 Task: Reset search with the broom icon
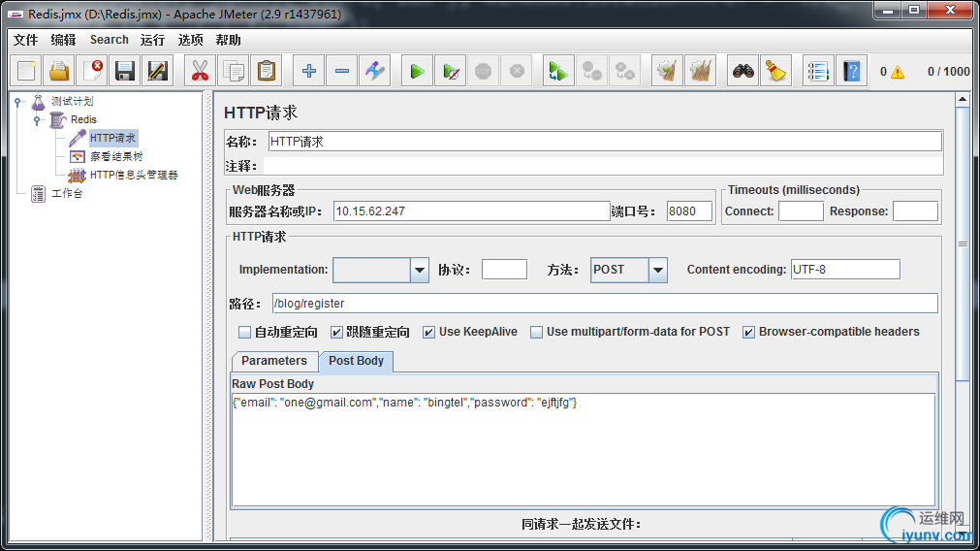pyautogui.click(x=776, y=71)
